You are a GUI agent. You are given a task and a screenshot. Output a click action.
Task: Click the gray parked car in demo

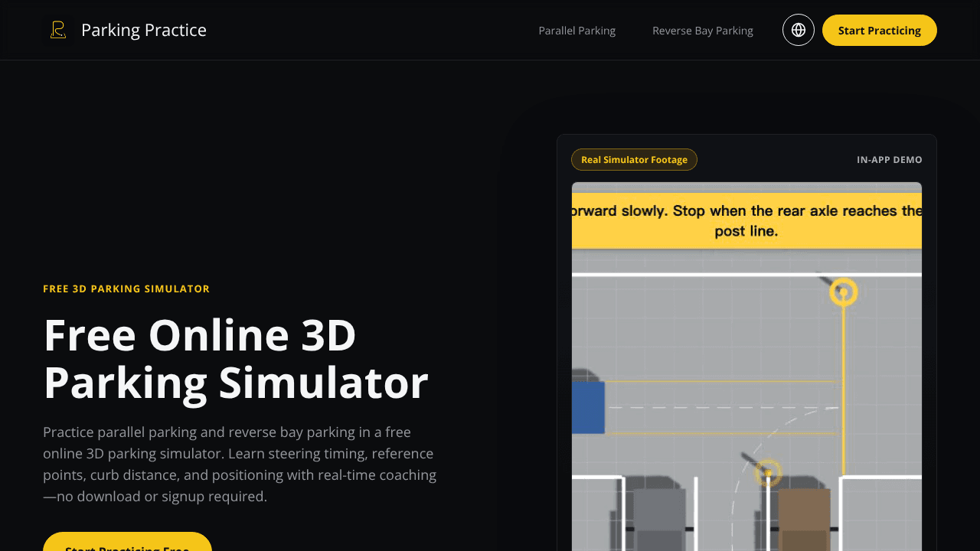coord(659,520)
